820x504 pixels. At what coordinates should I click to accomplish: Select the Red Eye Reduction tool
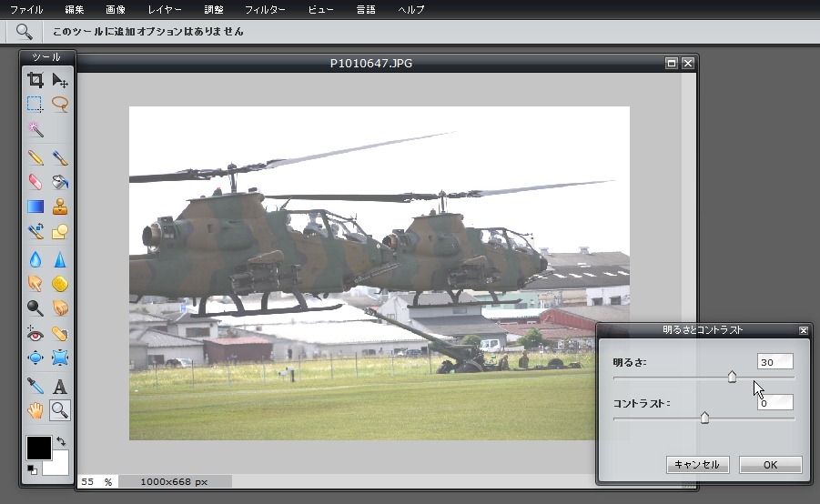click(x=35, y=334)
